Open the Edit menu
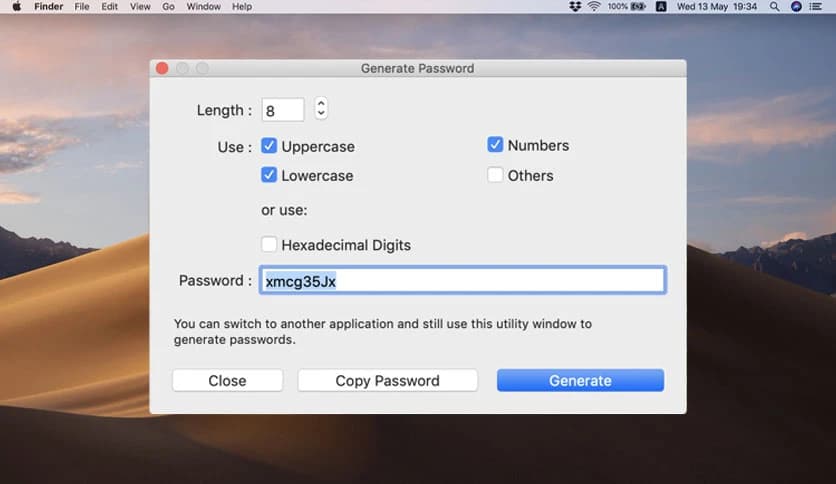This screenshot has height=484, width=836. 109,6
